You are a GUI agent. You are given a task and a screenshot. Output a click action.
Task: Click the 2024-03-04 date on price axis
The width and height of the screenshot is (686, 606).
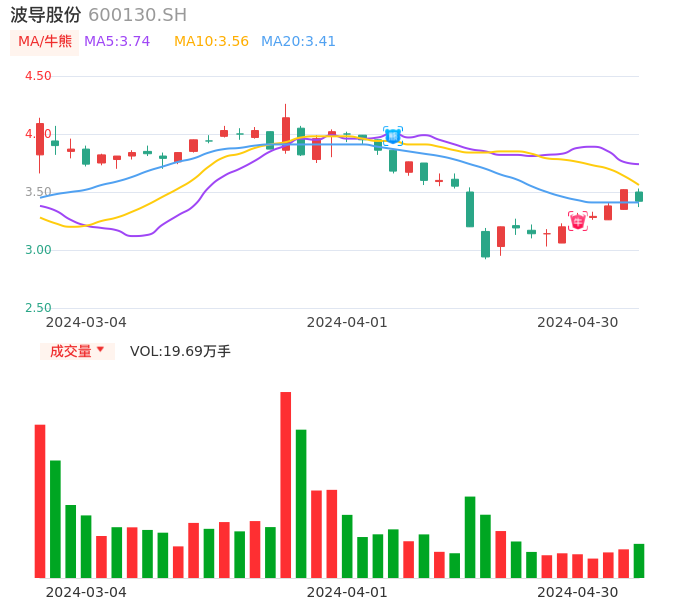pyautogui.click(x=86, y=322)
